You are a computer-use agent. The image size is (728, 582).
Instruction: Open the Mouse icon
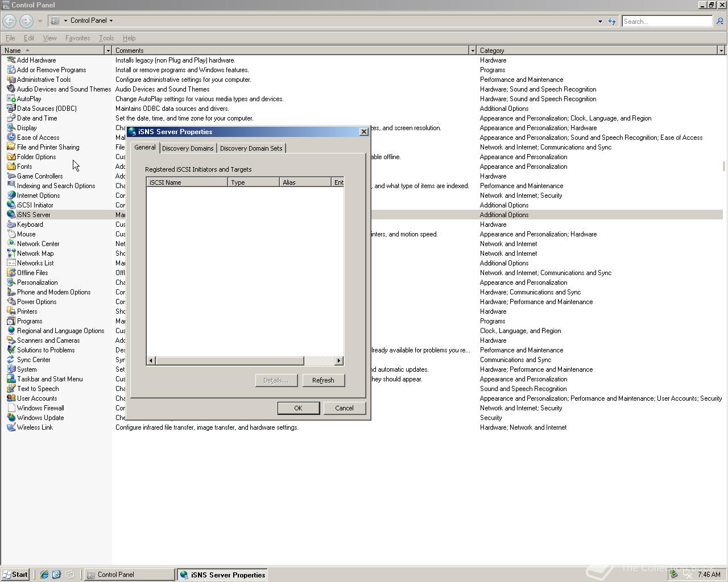pyautogui.click(x=11, y=234)
